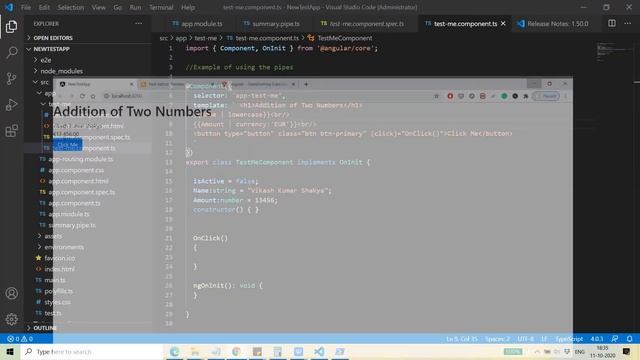
Task: Open editor More Actions ellipsis
Action: [x=628, y=23]
